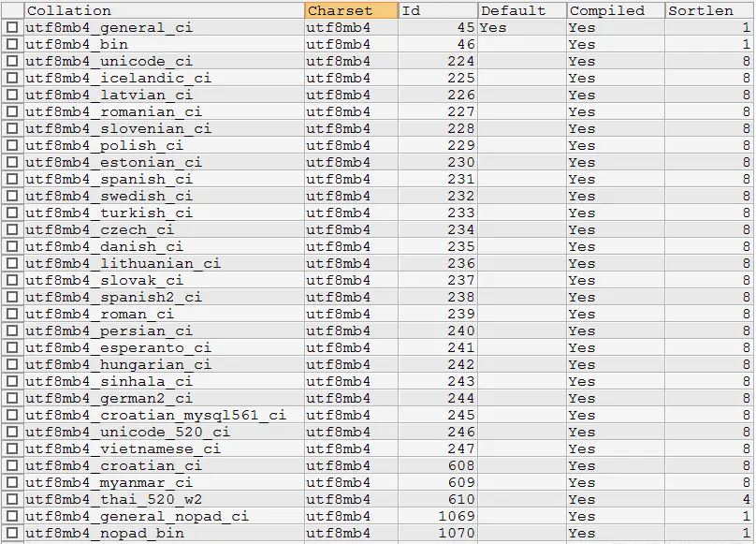Select the utf8mb4_spanish_ci checkbox

tap(12, 179)
